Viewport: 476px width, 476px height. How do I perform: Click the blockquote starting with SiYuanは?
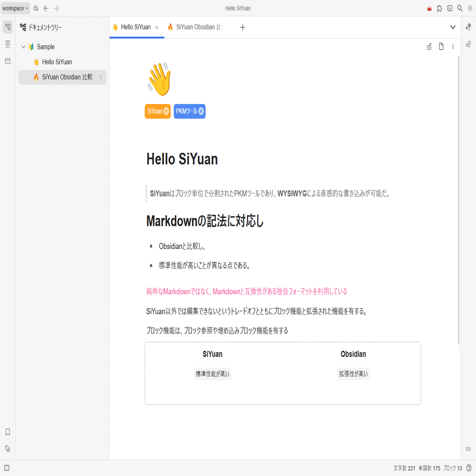coord(270,193)
